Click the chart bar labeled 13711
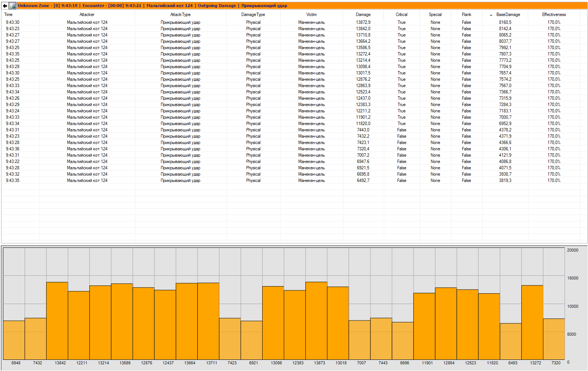This screenshot has height=371, width=588. [208, 321]
